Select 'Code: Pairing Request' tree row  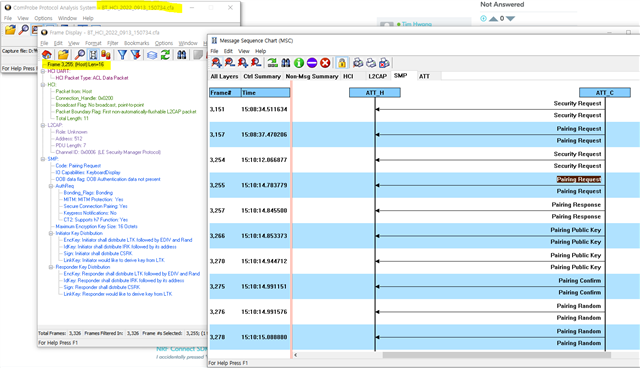(x=78, y=166)
